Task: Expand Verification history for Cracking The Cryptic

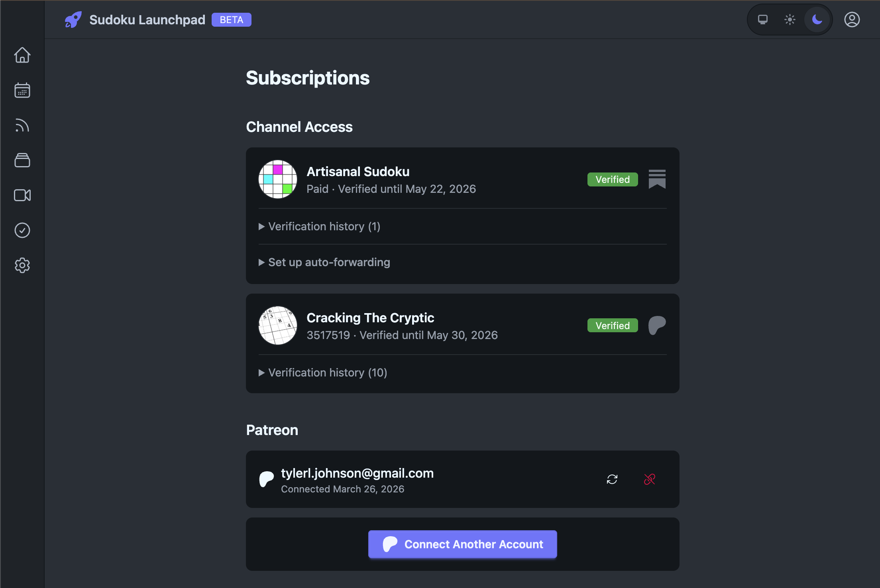Action: [323, 372]
